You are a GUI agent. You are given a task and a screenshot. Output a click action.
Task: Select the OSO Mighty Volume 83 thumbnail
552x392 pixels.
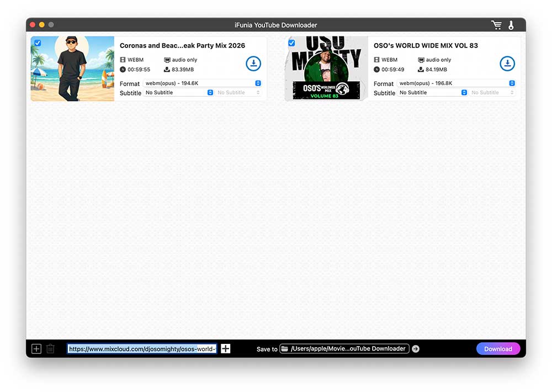[326, 69]
